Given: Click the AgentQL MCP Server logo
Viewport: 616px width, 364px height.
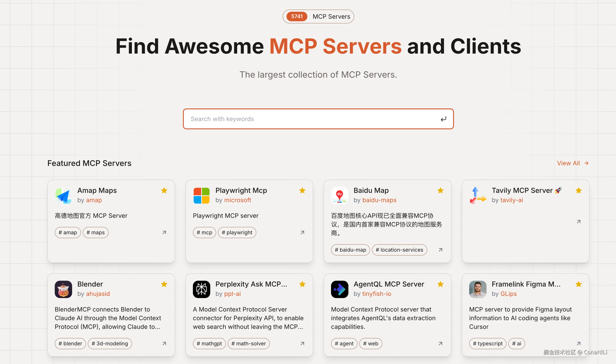Looking at the screenshot, I should point(339,289).
